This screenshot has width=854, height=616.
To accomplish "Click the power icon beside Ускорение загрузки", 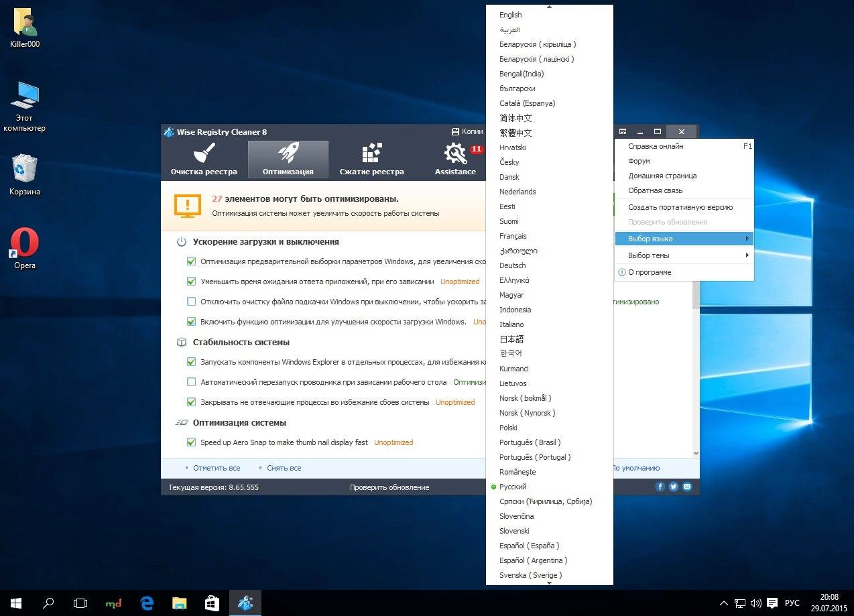I will point(182,242).
